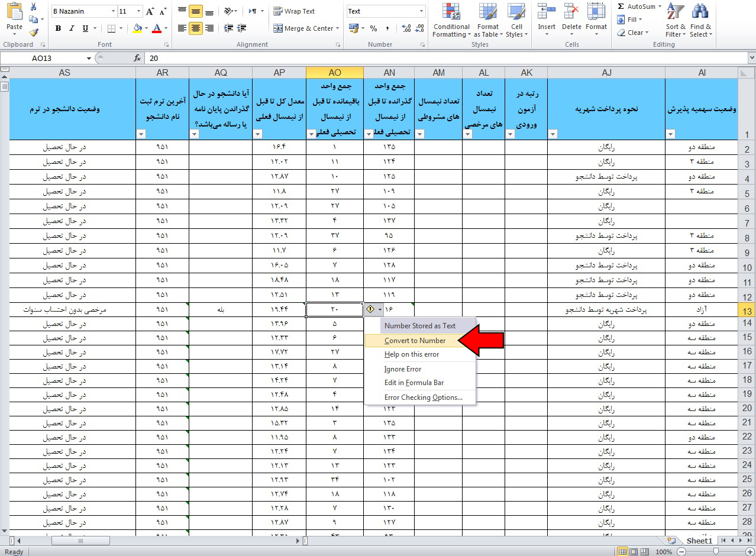The width and height of the screenshot is (756, 556).
Task: Click the Percent Style icon
Action: tap(373, 28)
